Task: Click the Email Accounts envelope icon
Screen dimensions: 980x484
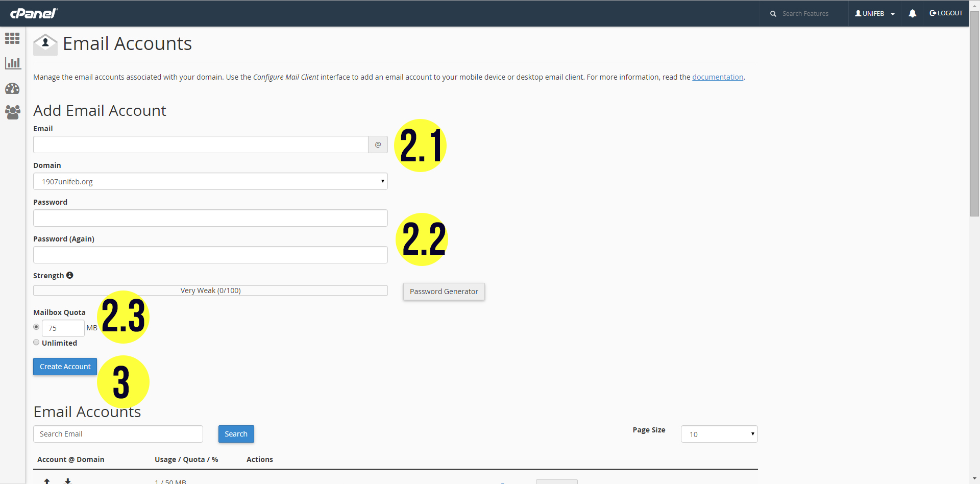Action: pos(45,44)
